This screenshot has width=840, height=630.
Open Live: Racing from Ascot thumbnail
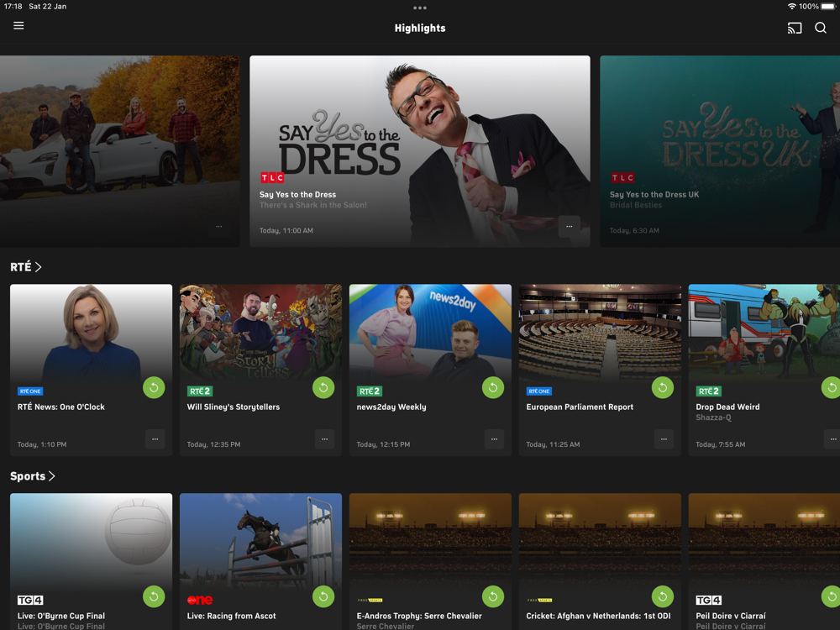(x=261, y=541)
